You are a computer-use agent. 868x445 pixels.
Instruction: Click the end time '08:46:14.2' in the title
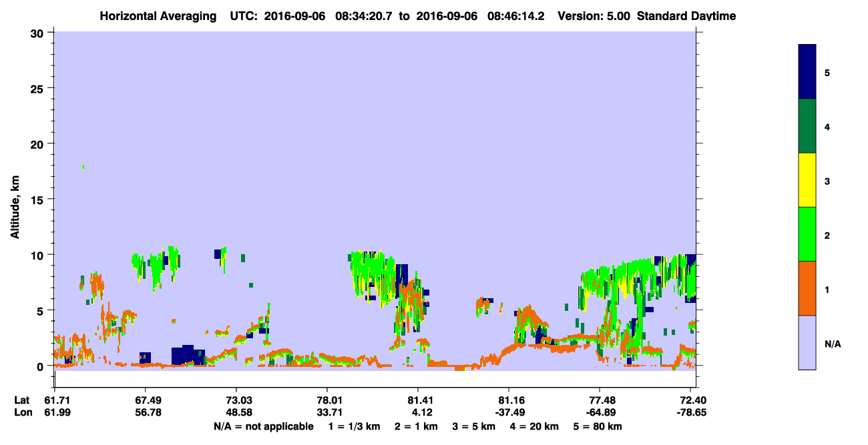pyautogui.click(x=515, y=15)
